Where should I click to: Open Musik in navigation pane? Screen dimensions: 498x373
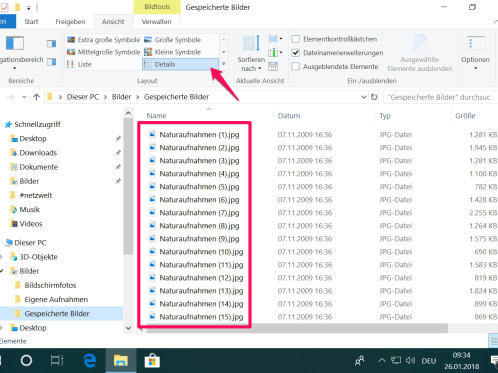coord(25,209)
